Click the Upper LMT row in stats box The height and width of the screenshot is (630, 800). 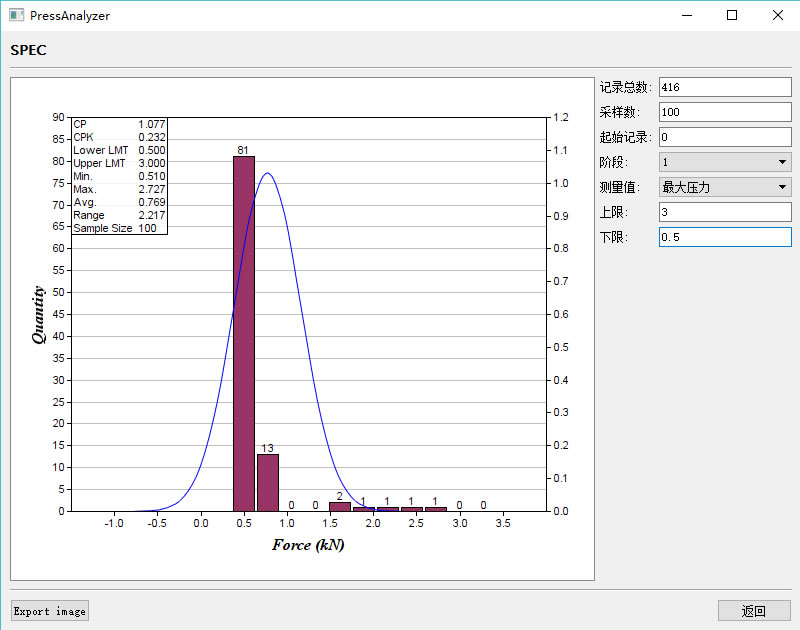pyautogui.click(x=119, y=163)
